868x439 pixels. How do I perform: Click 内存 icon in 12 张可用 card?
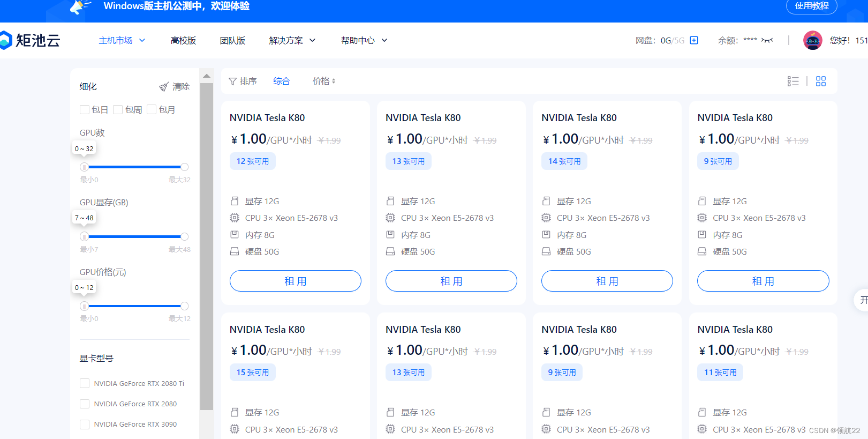(x=235, y=234)
